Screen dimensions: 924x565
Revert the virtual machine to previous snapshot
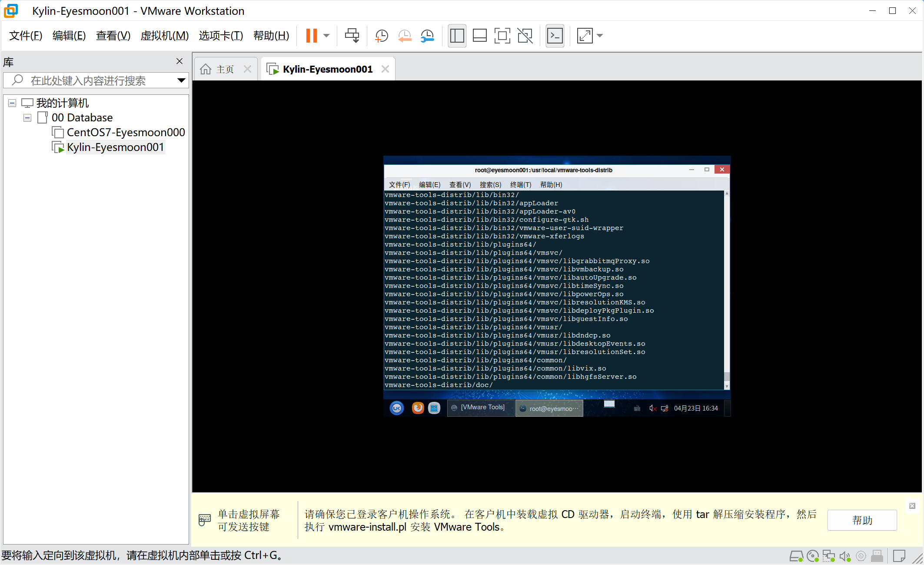click(x=404, y=36)
